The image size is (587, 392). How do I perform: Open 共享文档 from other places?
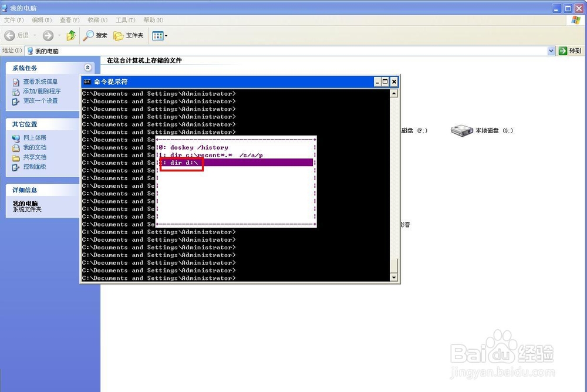pos(35,157)
